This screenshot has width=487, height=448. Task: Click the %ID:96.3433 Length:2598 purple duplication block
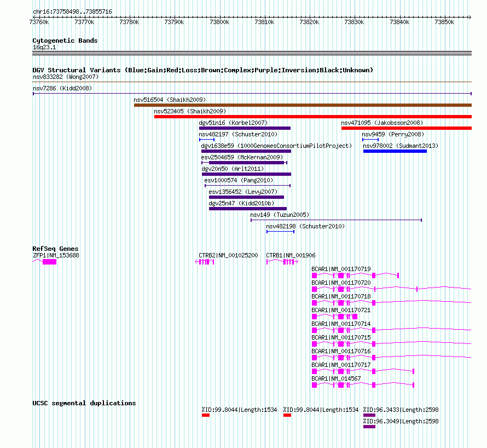click(x=369, y=415)
